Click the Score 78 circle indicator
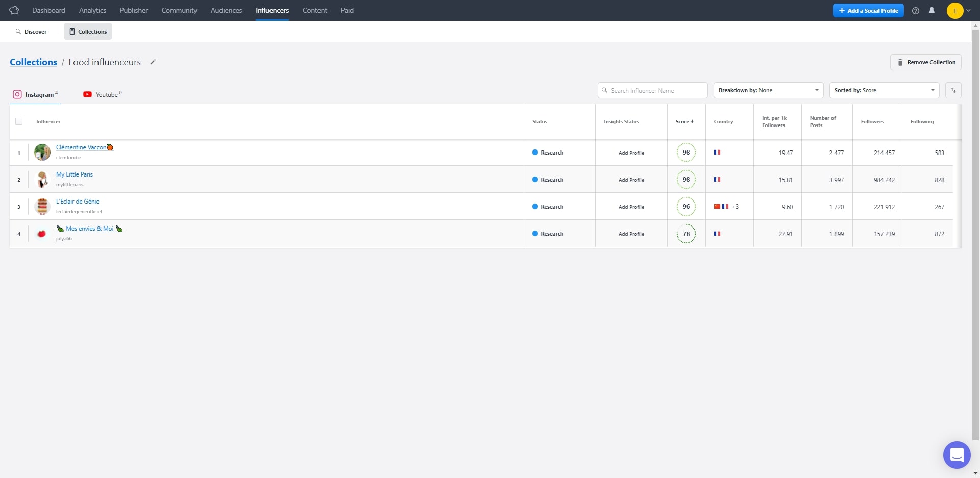980x478 pixels. pos(686,234)
